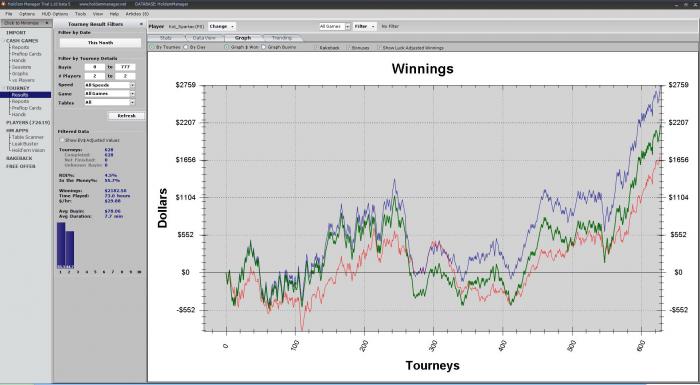Click the Tourneys axis label

(x=432, y=365)
